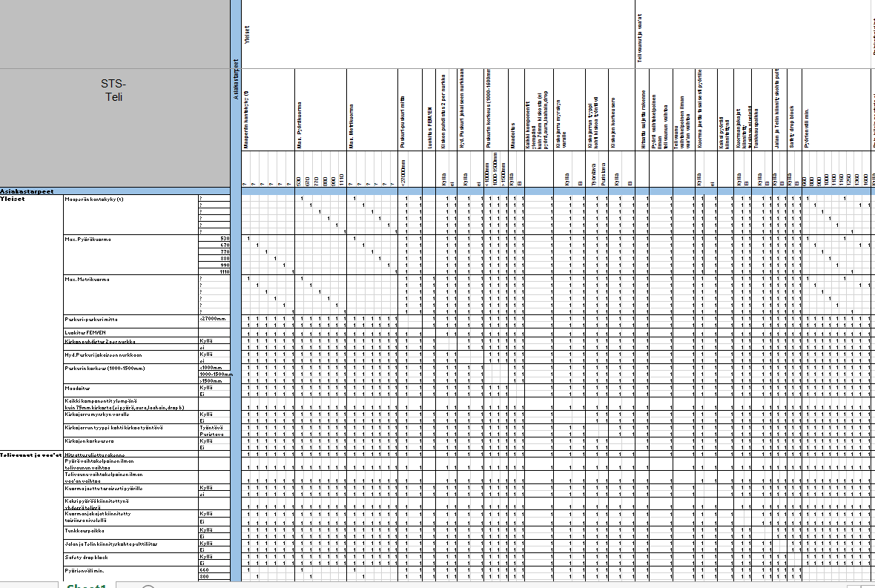875x588 pixels.
Task: Select the 'Max. Metrikuorma' row label
Action: click(x=87, y=280)
